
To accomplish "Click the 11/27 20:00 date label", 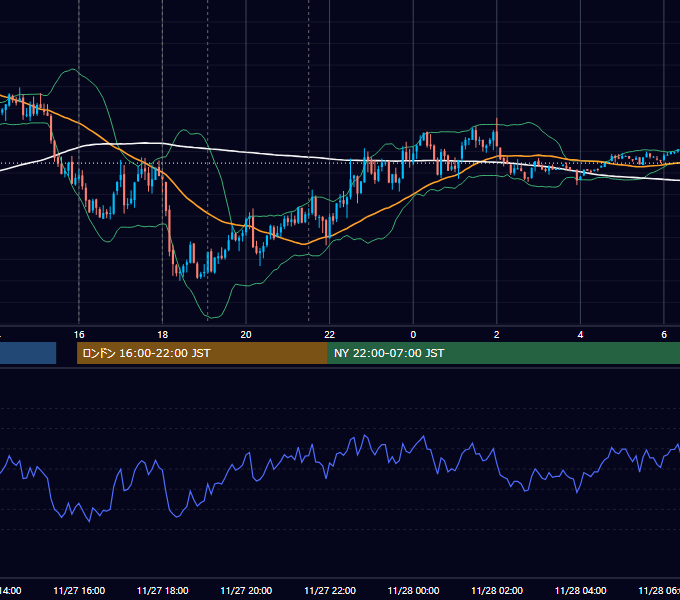I will point(246,591).
